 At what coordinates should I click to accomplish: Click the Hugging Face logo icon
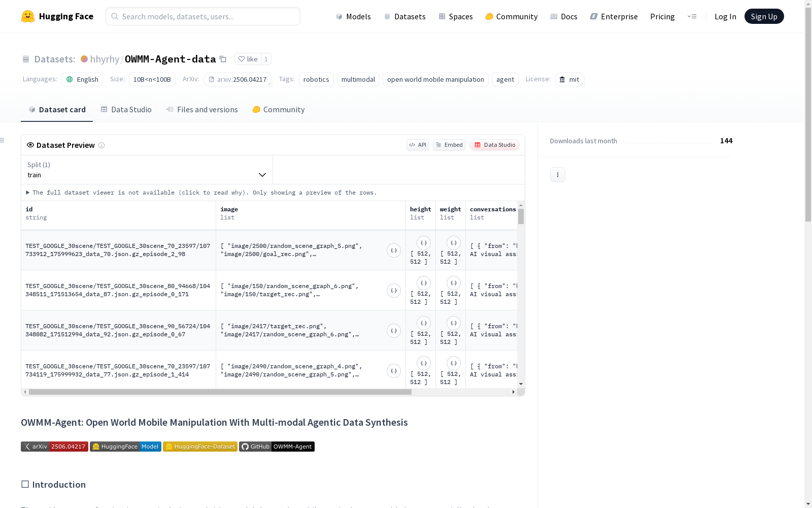coord(28,16)
